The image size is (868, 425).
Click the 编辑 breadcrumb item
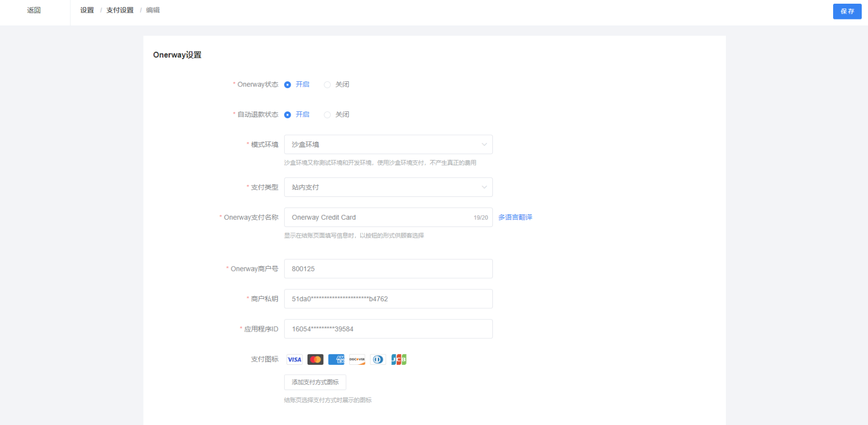click(x=153, y=10)
